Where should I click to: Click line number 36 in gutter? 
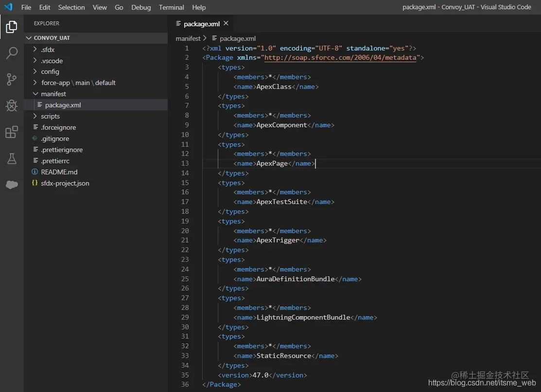click(185, 384)
